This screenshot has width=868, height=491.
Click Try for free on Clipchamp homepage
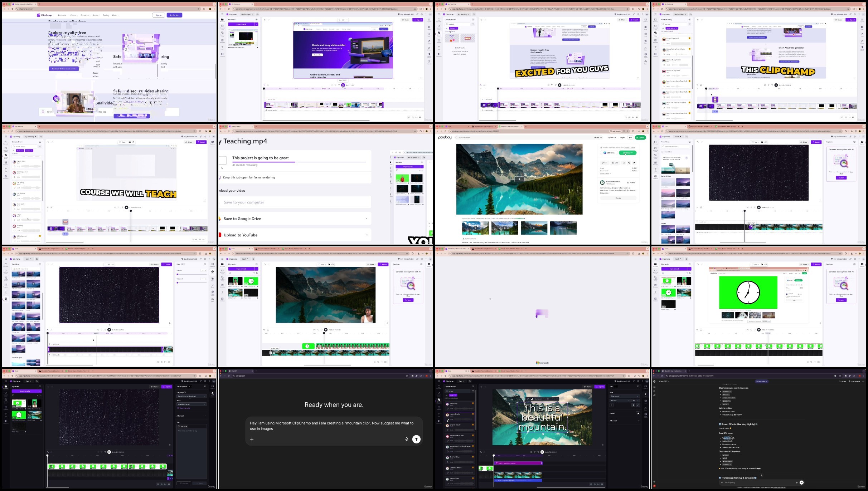(175, 15)
